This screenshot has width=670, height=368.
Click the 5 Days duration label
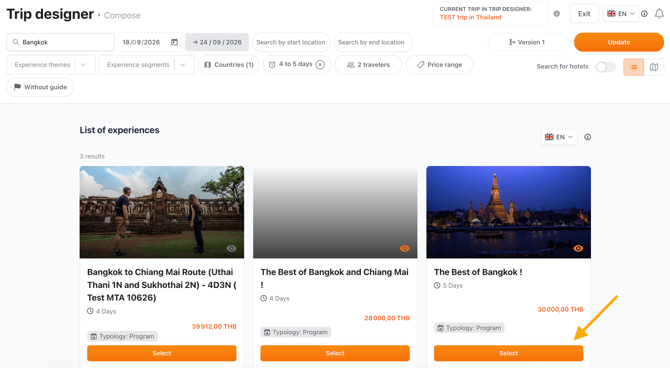[x=449, y=286]
